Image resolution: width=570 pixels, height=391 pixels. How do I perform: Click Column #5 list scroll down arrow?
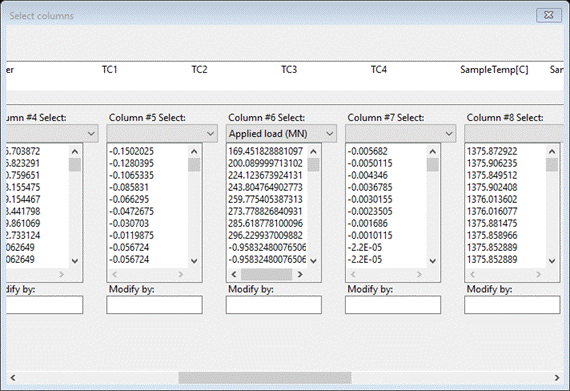click(x=194, y=261)
